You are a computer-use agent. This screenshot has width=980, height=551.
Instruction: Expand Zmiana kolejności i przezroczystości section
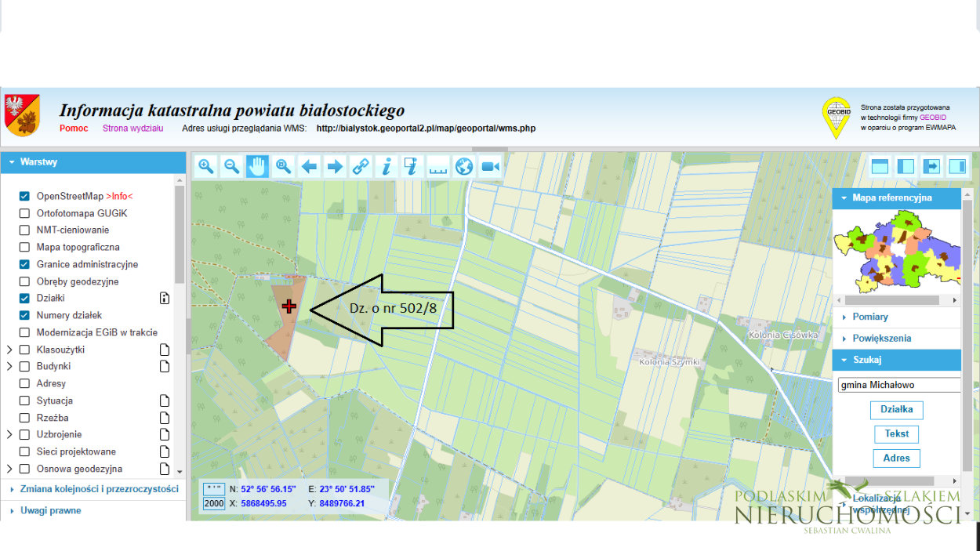click(93, 489)
